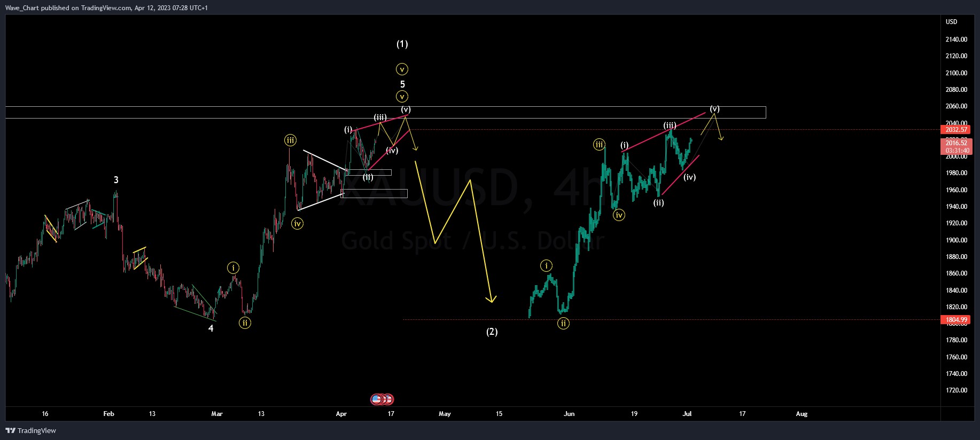Select the USD currency label on price axis
This screenshot has height=440, width=980.
point(952,22)
